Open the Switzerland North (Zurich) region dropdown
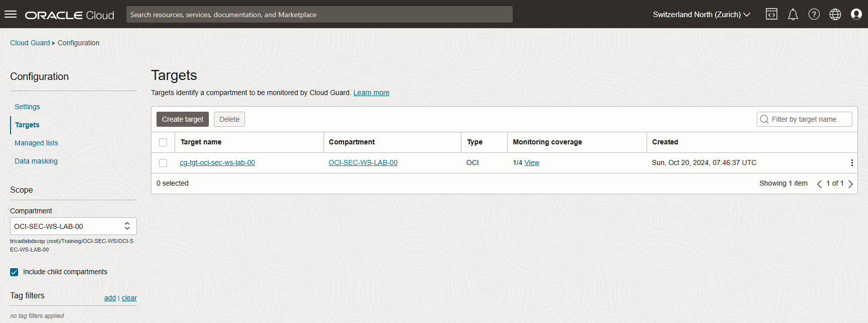 tap(701, 15)
